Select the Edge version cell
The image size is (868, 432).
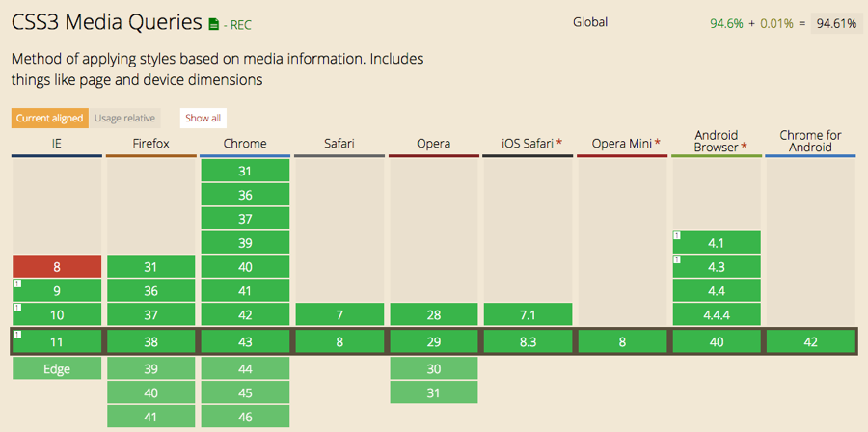click(x=57, y=368)
